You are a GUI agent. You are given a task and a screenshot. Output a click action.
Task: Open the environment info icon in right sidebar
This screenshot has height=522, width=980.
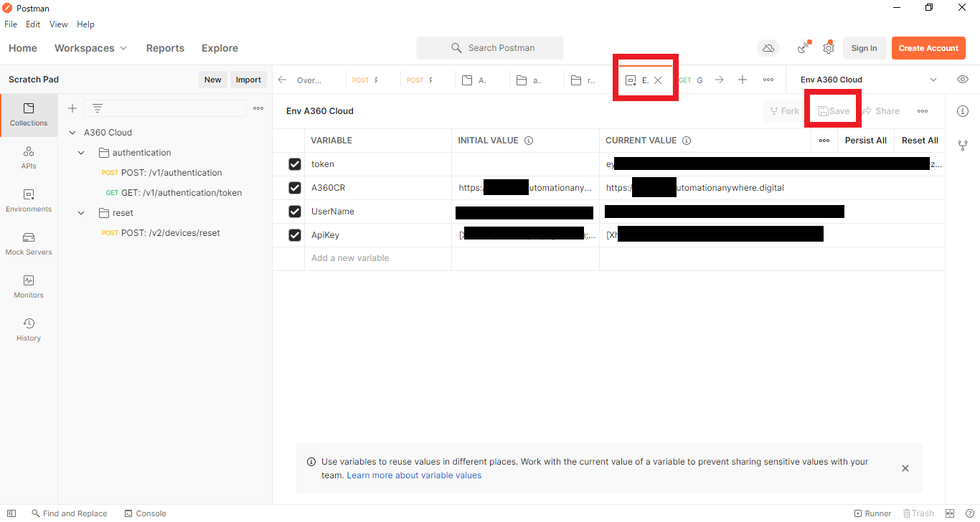point(963,111)
